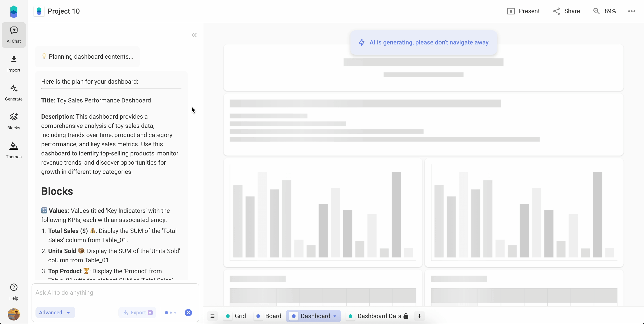Viewport: 644px width, 324px height.
Task: Select the Blocks icon in the sidebar
Action: coord(14,121)
